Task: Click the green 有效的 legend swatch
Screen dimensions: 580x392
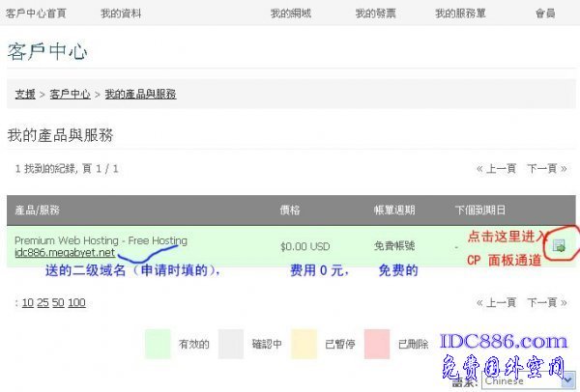Action: tap(158, 343)
